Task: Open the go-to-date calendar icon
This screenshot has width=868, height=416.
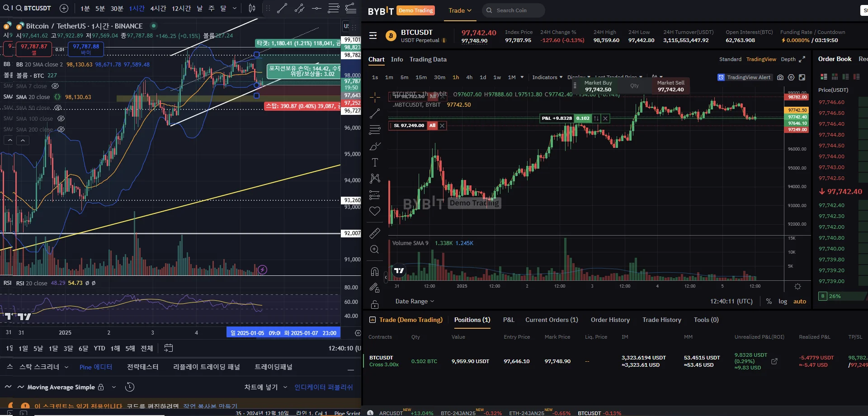Action: click(169, 348)
